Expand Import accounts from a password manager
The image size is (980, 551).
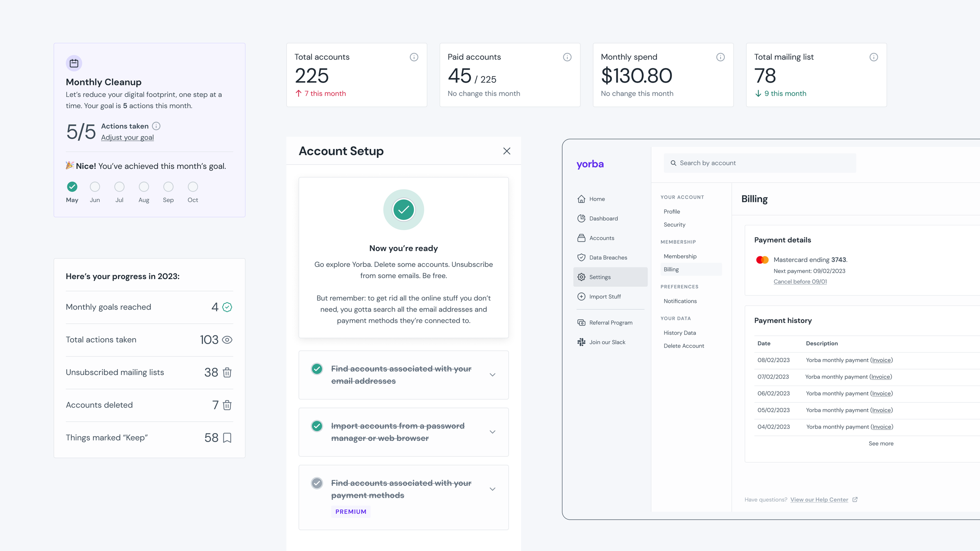click(x=493, y=432)
